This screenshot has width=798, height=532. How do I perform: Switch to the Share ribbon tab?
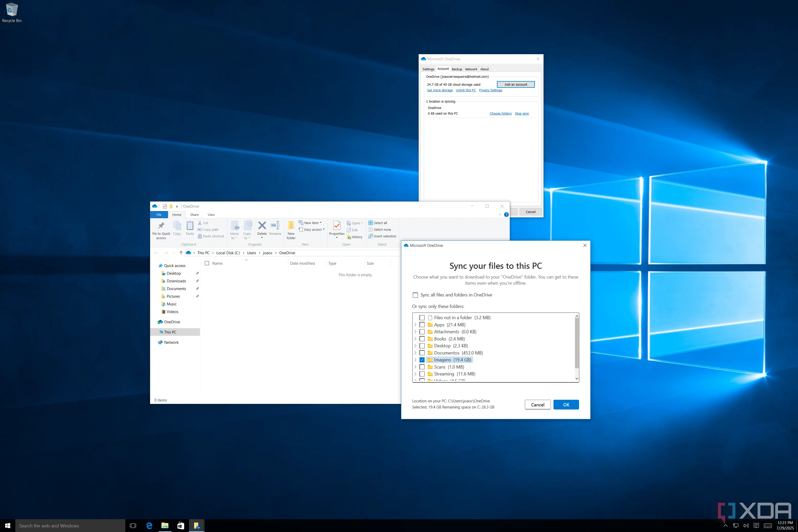coord(194,215)
